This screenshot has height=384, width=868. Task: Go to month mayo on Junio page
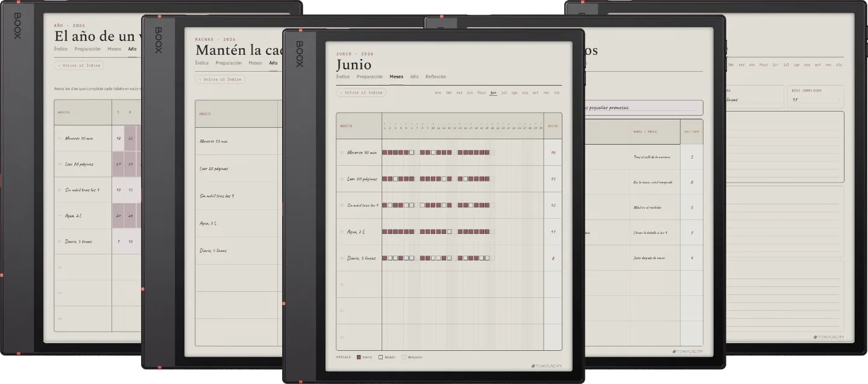click(482, 93)
